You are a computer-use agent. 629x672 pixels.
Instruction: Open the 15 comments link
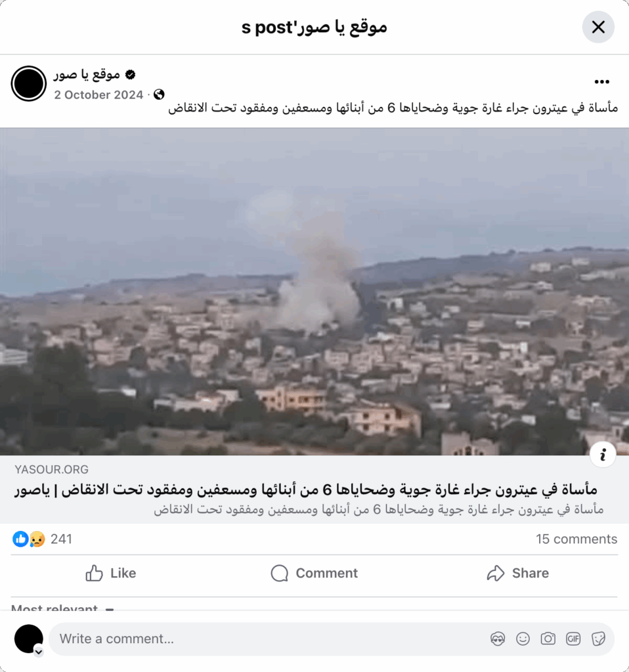click(576, 539)
